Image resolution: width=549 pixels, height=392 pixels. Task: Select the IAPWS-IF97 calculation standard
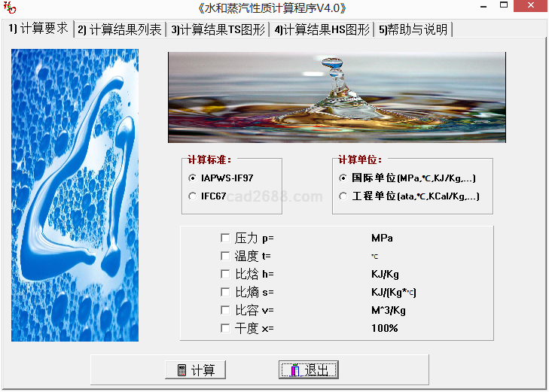click(x=193, y=178)
